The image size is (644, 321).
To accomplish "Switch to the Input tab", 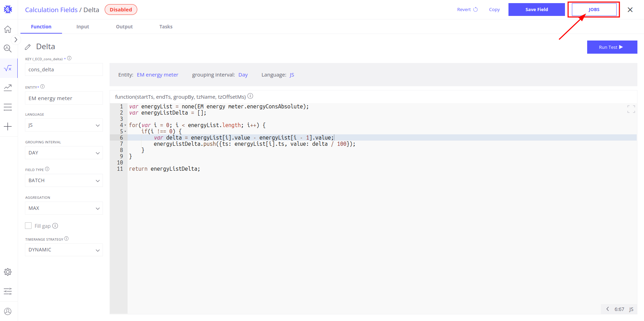I will click(x=82, y=27).
